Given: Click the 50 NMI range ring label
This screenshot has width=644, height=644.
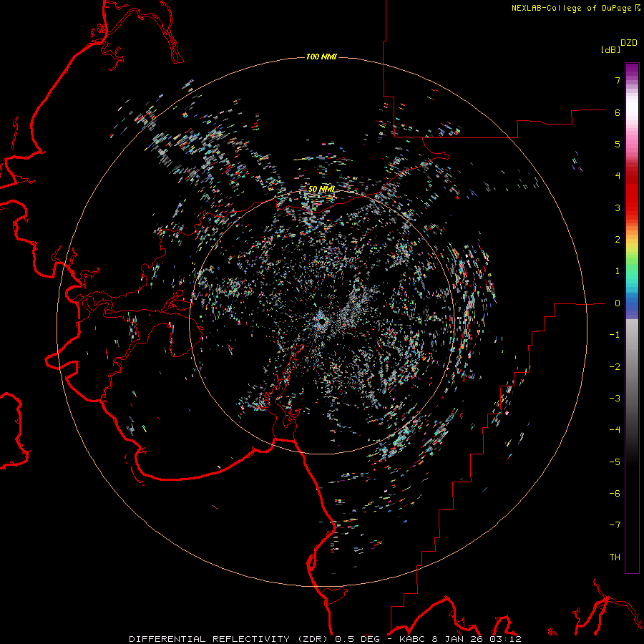Looking at the screenshot, I should point(321,189).
